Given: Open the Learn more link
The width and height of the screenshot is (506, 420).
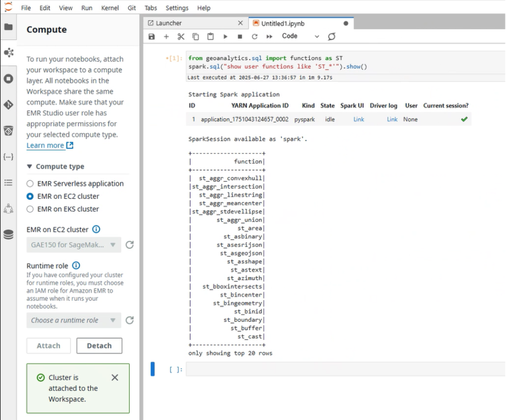Looking at the screenshot, I should (50, 145).
